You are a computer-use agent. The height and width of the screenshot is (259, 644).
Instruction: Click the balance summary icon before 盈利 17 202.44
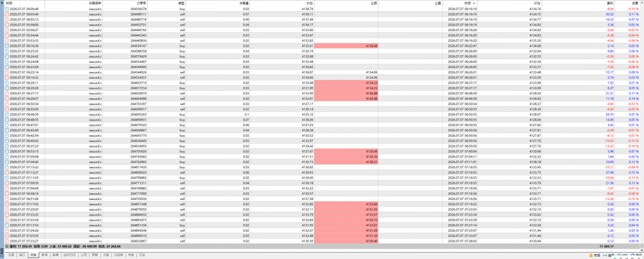pyautogui.click(x=7, y=247)
